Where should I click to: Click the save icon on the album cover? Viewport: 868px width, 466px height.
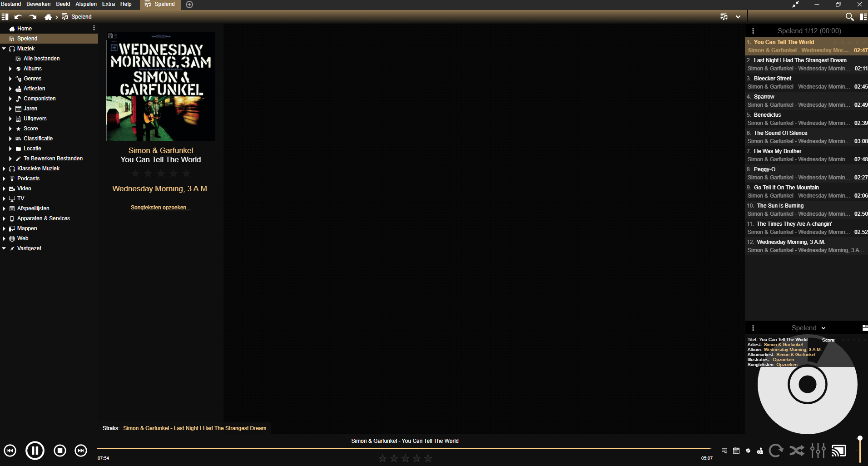110,36
